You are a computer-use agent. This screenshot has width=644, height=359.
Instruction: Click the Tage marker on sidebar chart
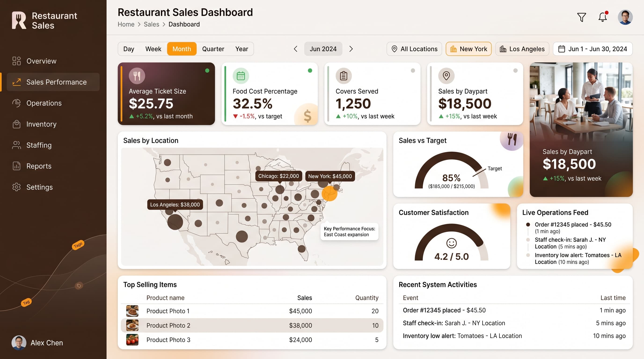pos(78,245)
